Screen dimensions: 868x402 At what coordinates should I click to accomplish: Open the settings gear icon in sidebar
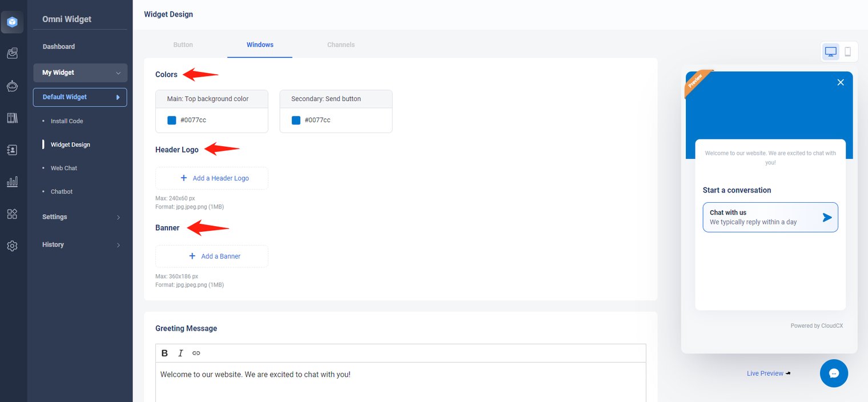point(12,246)
